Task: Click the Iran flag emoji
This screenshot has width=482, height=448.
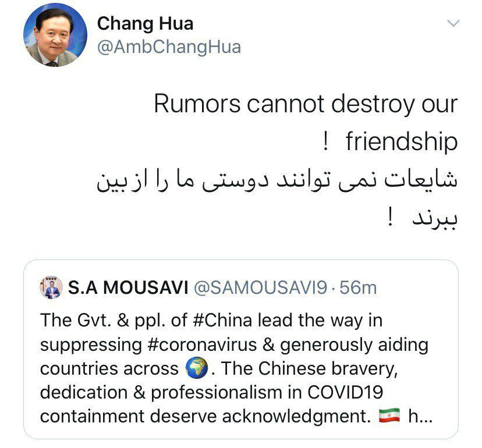Action: [389, 416]
